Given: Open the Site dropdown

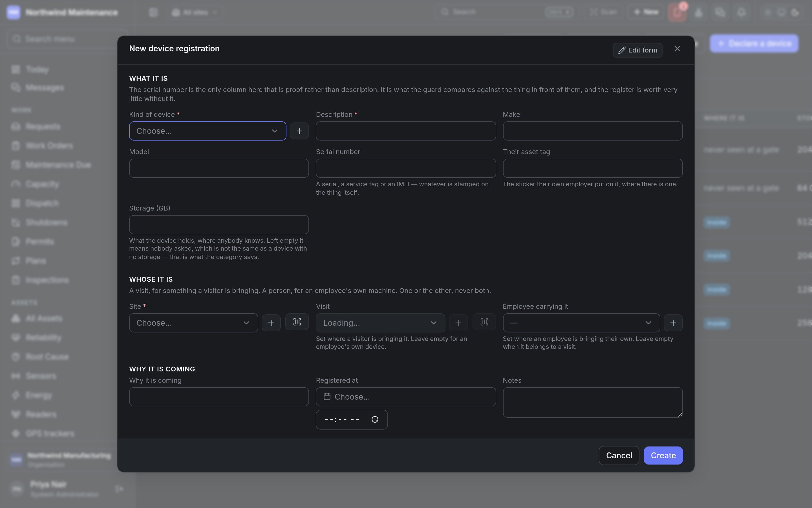Looking at the screenshot, I should (194, 323).
